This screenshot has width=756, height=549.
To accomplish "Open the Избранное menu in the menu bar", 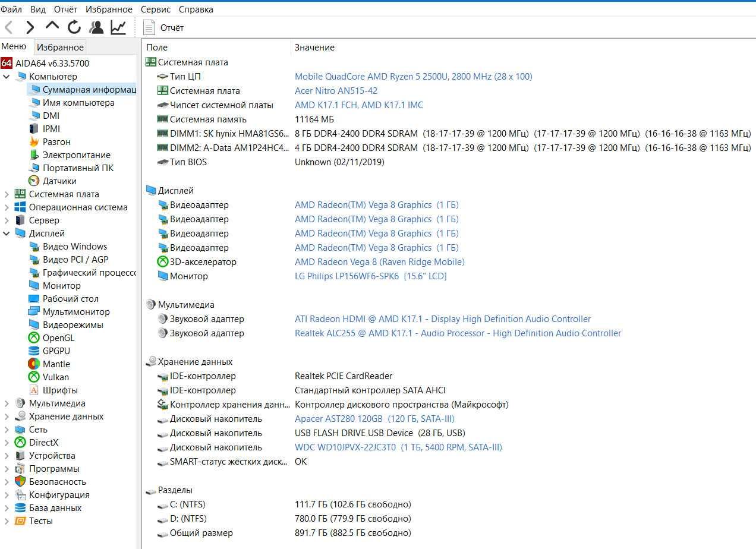I will [x=109, y=10].
